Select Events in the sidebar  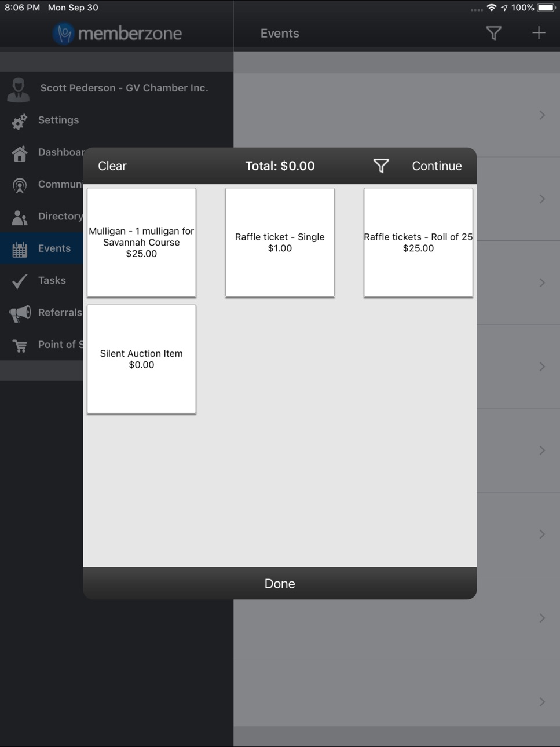click(x=54, y=248)
